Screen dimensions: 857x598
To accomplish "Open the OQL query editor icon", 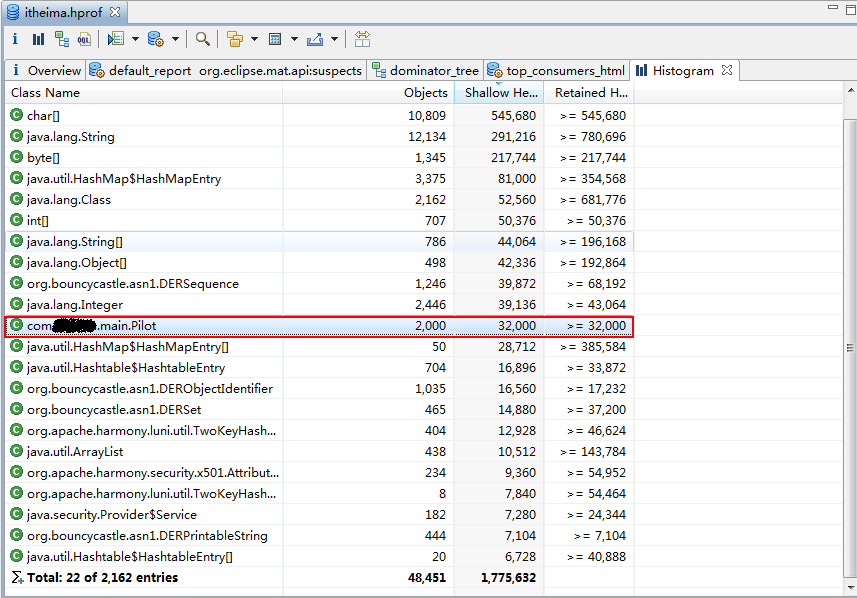I will point(84,39).
